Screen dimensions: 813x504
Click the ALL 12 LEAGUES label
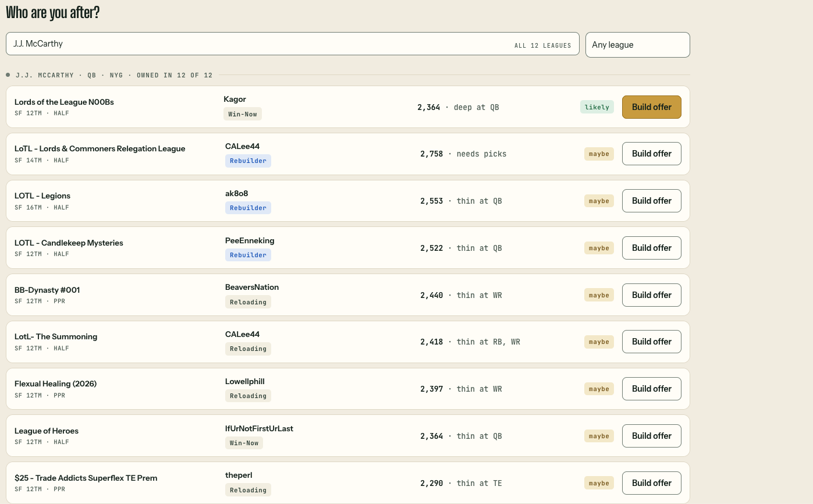point(542,45)
